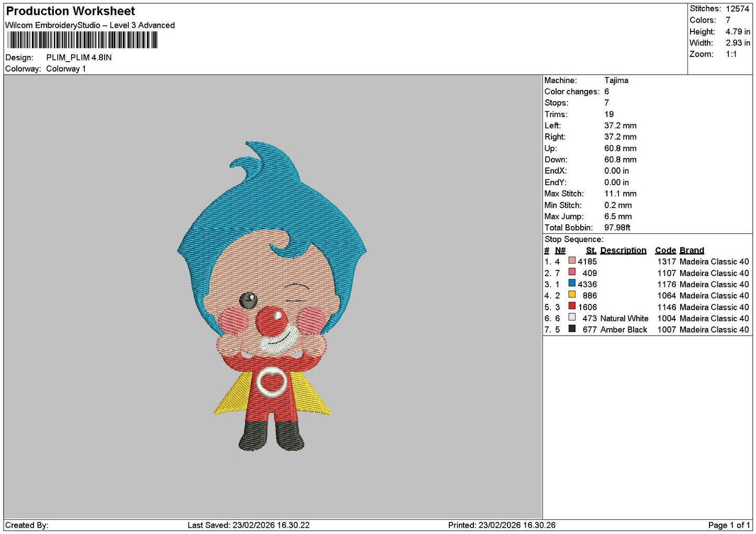Click the code 1317 in row 1
The image size is (756, 534).
tap(667, 262)
